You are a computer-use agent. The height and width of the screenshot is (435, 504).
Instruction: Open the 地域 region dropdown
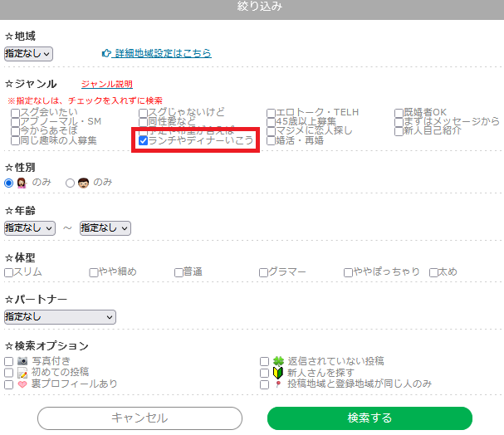28,53
